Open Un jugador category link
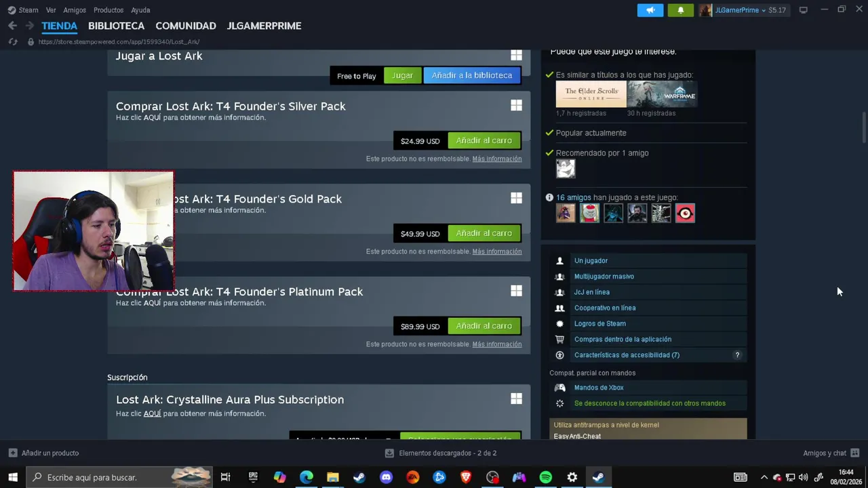Screen dimensions: 868x488 591,261
